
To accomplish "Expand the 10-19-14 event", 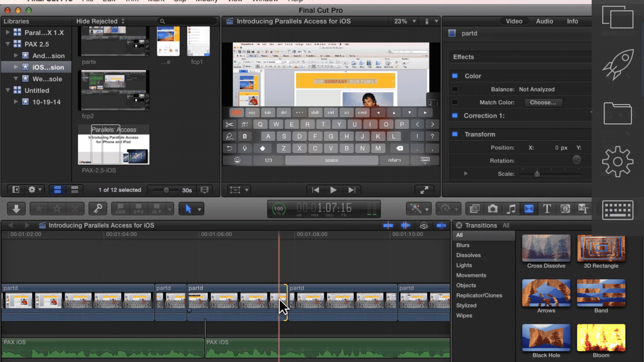I will tap(16, 102).
